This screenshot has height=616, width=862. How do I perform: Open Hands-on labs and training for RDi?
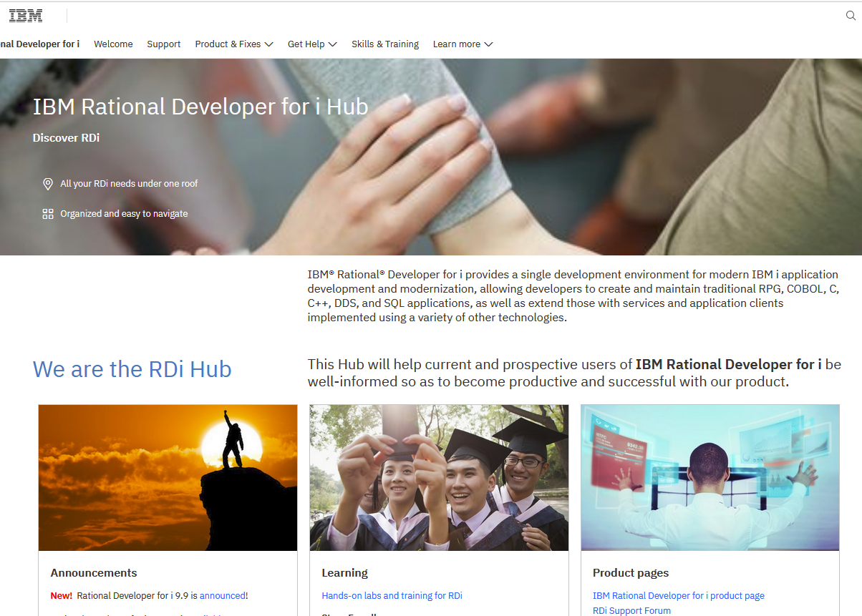coord(392,595)
